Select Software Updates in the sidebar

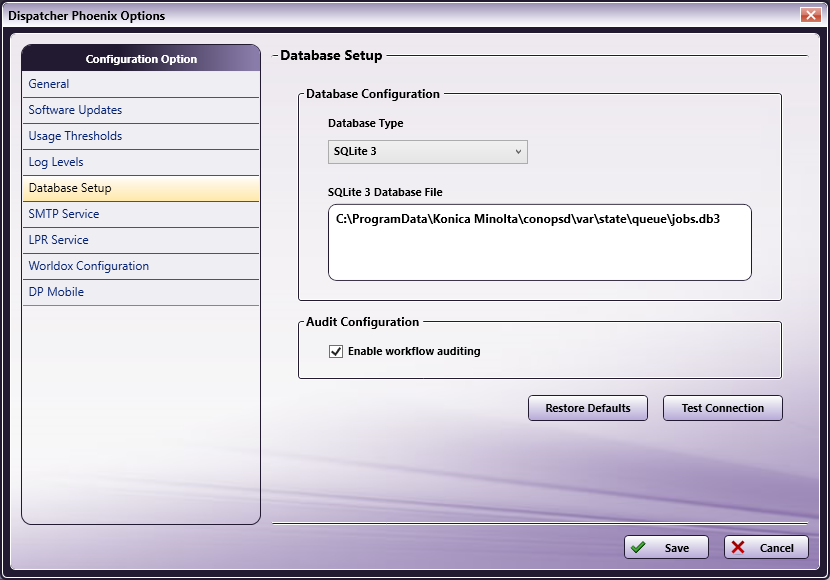coord(141,110)
